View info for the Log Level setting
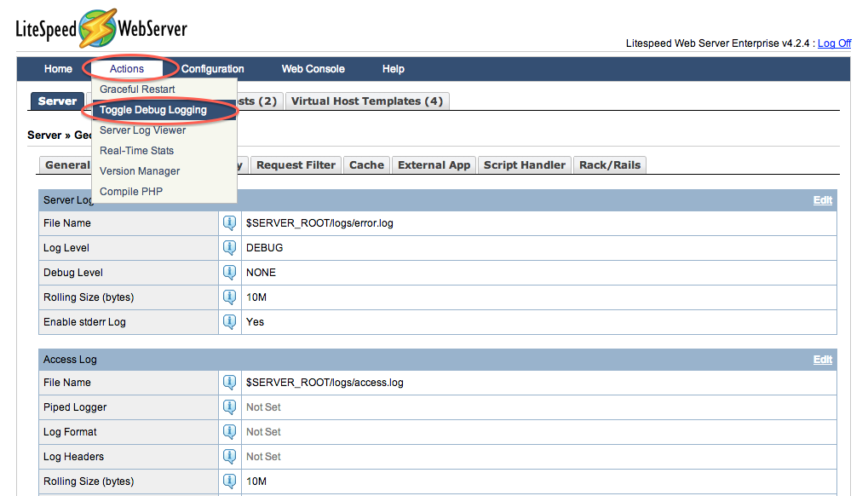The width and height of the screenshot is (868, 496). [229, 247]
